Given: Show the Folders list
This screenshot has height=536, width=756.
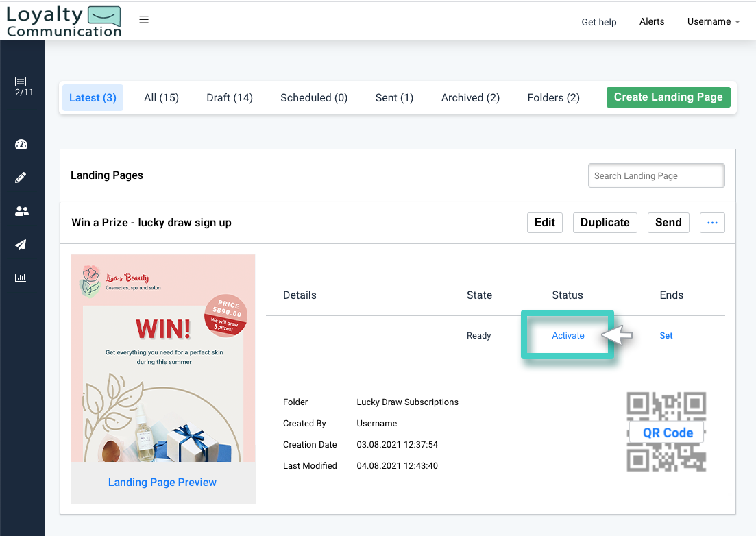Looking at the screenshot, I should 553,97.
